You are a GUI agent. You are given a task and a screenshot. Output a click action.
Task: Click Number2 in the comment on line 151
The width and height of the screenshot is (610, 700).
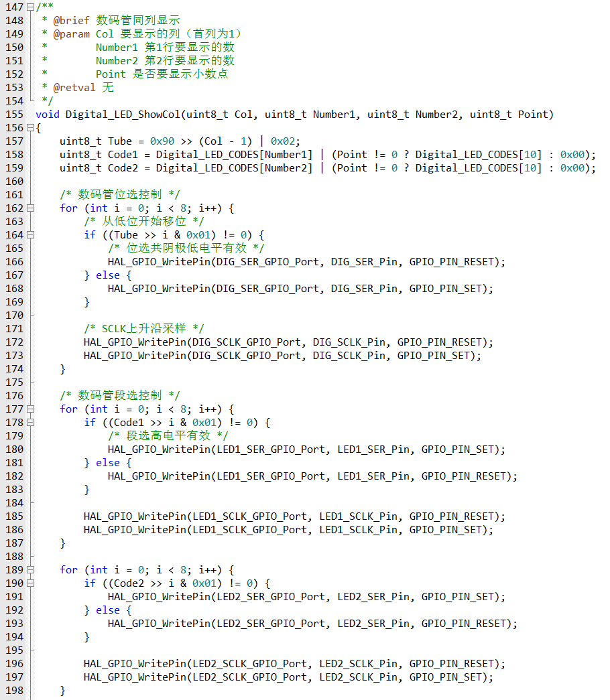click(x=117, y=61)
